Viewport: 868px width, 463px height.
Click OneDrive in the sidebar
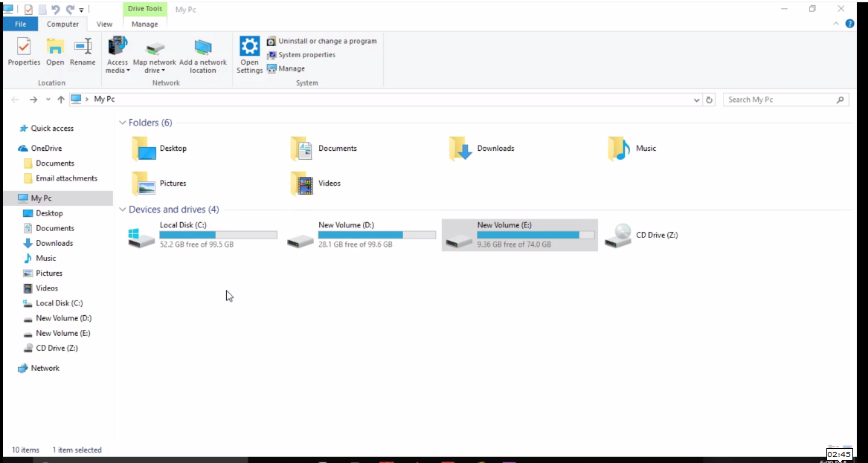tap(40, 148)
